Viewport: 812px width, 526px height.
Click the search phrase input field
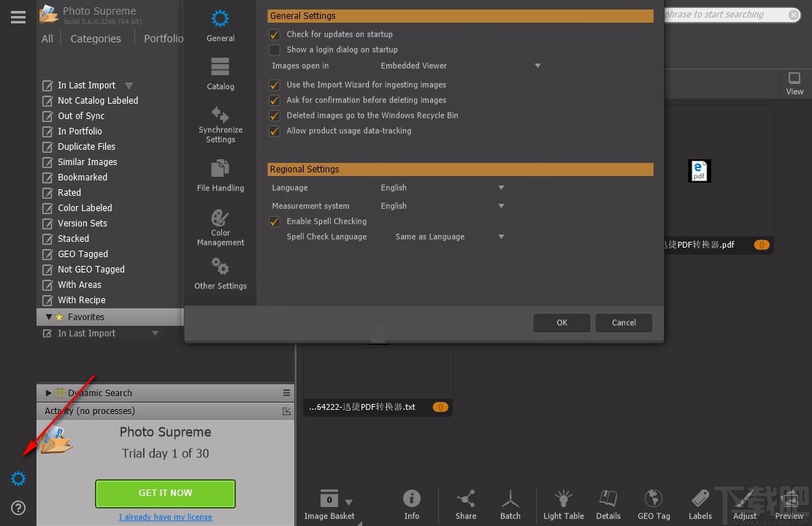725,15
